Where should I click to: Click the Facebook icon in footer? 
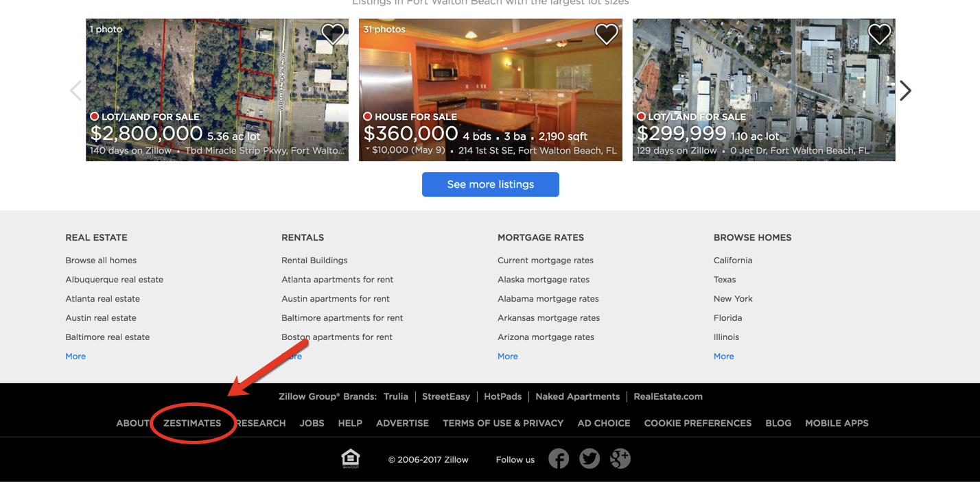(x=559, y=459)
